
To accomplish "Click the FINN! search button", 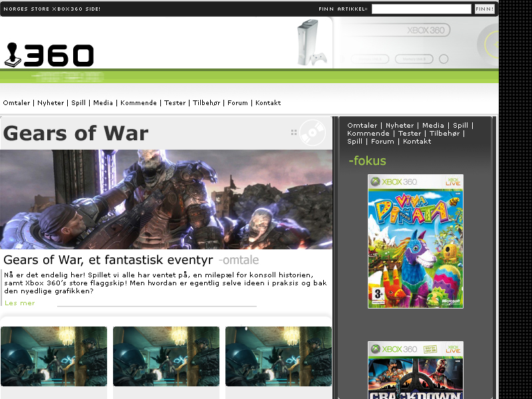I will 485,9.
